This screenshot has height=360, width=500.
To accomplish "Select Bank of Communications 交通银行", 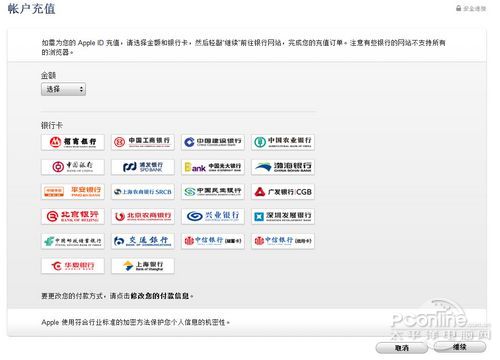I will coord(143,241).
